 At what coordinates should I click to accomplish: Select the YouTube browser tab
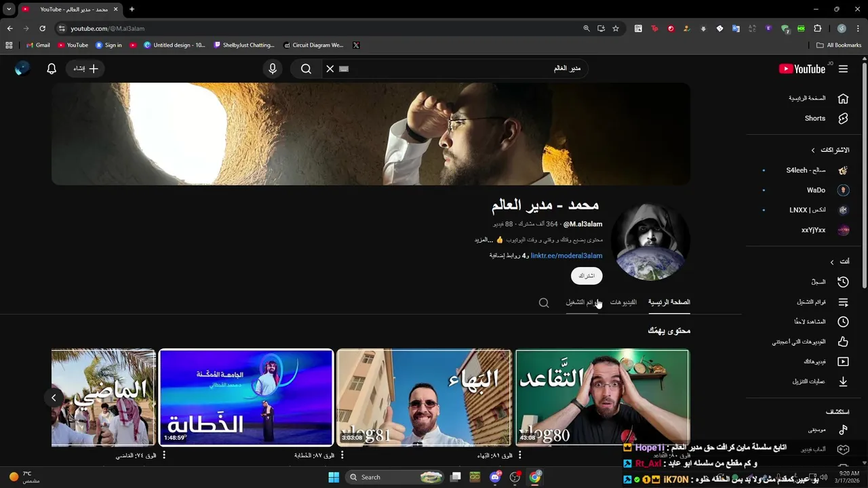[69, 9]
